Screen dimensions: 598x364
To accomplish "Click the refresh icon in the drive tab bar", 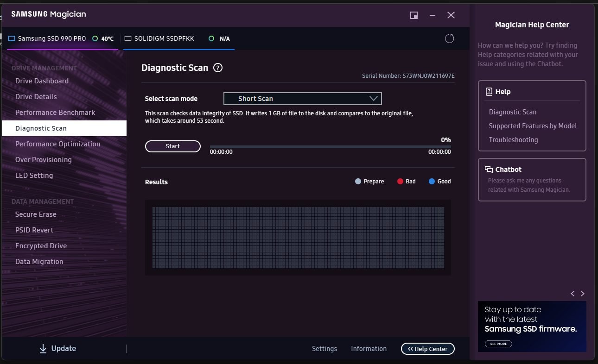I will (x=449, y=38).
